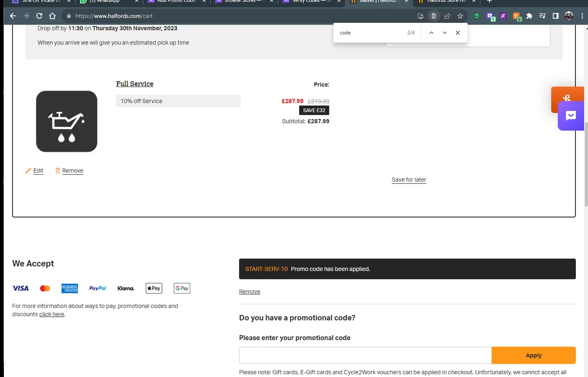588x377 pixels.
Task: Follow the 'click here' payment info link
Action: pos(52,314)
